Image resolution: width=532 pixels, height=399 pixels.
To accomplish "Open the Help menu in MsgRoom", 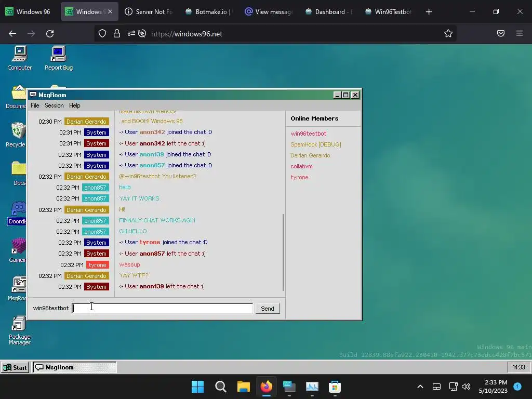I will [75, 105].
